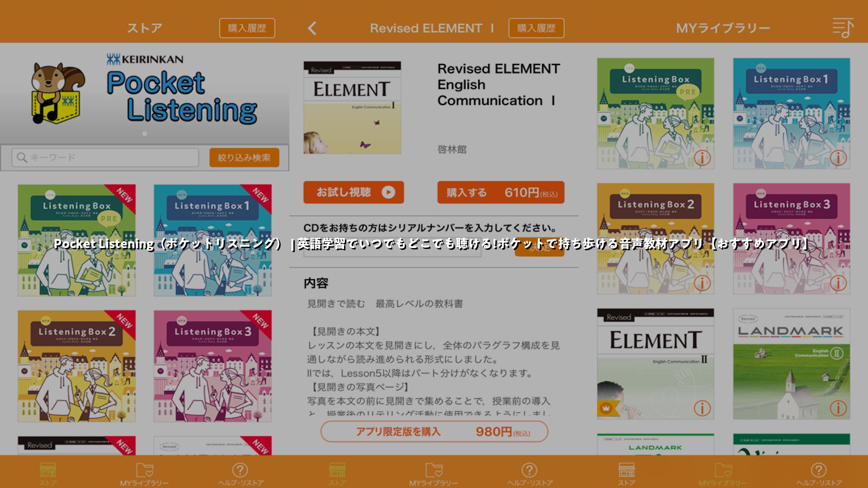This screenshot has height=488, width=868.
Task: Select MYライブラリー tab in the middle panel
Action: click(434, 474)
